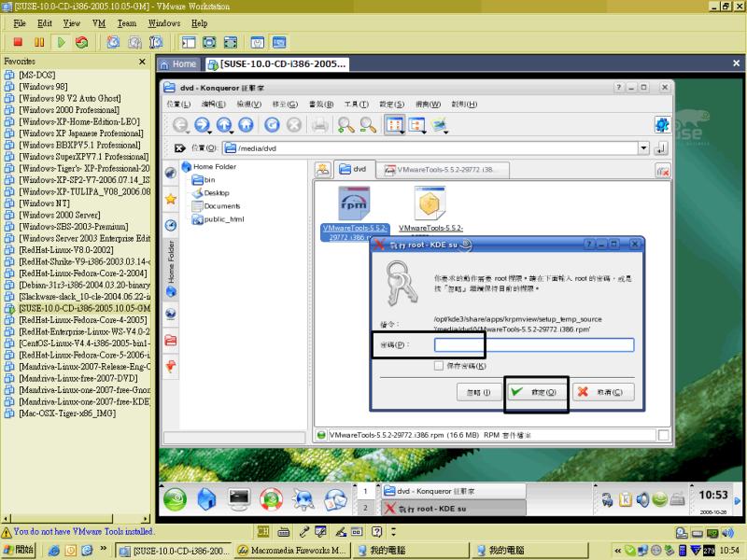The height and width of the screenshot is (560, 747).
Task: Open Konsole terminal from KDE panel
Action: pos(239,499)
